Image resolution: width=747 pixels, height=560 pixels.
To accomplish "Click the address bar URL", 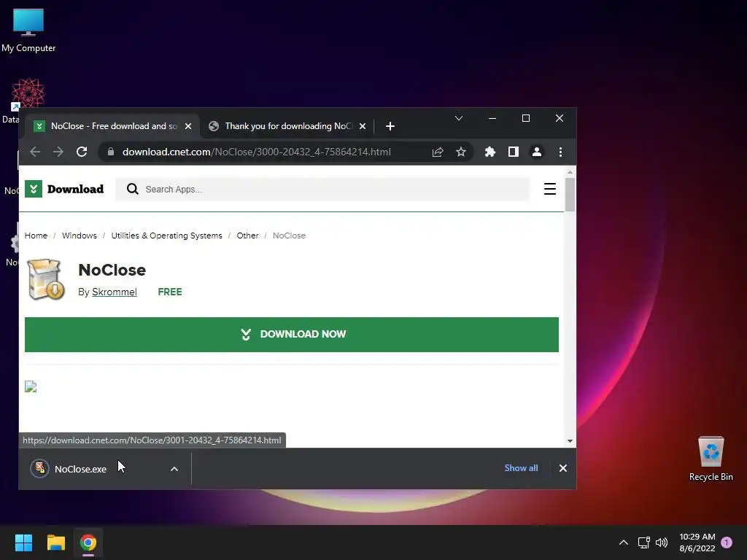I will coord(256,152).
